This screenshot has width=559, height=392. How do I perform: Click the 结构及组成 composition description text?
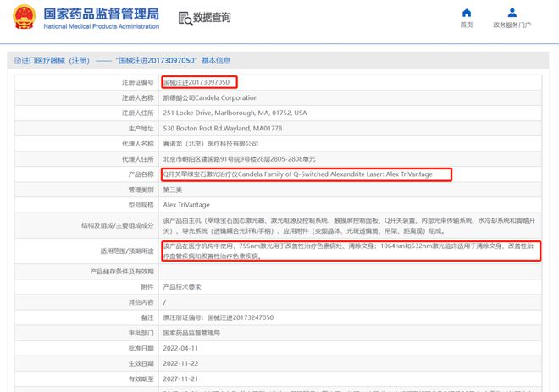(349, 225)
